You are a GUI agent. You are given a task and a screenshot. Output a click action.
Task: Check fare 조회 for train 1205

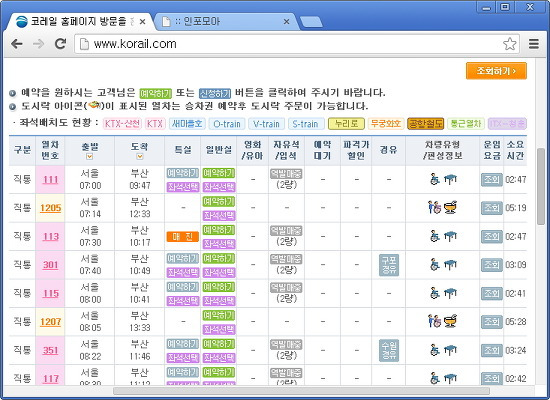point(491,208)
